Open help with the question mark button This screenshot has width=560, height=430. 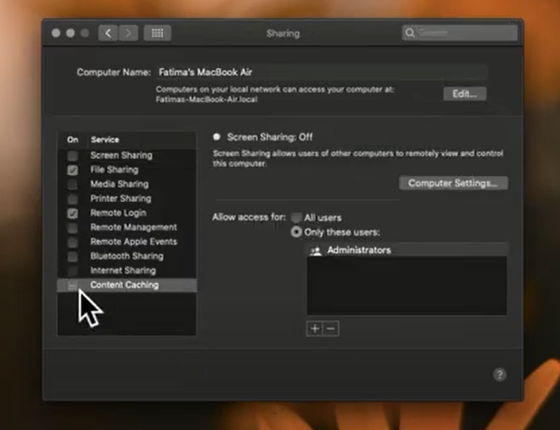coord(500,375)
